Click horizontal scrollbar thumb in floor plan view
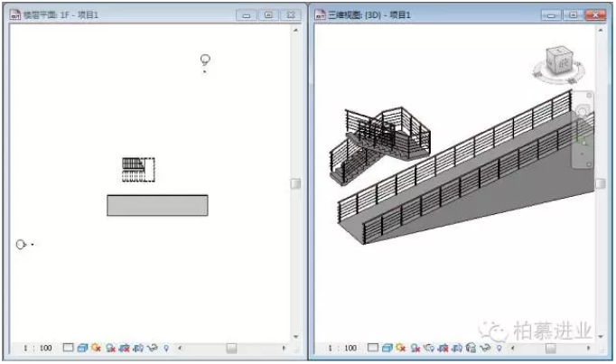Viewport: 616px width, 364px height. click(232, 348)
